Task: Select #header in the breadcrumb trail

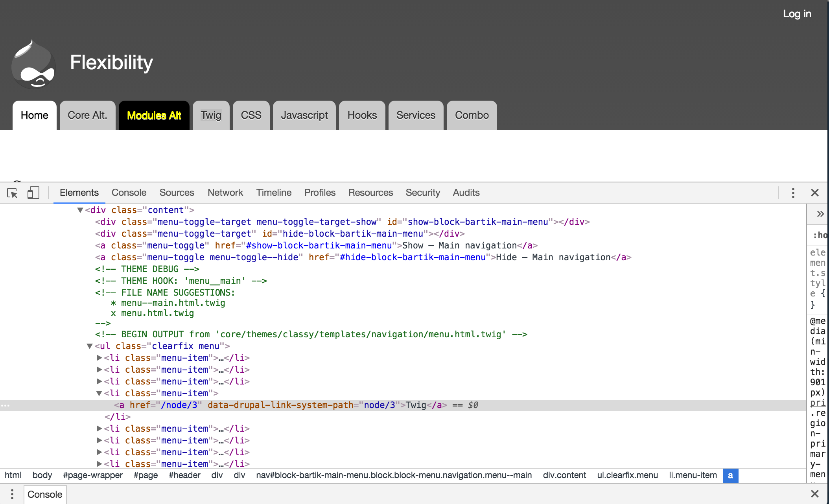Action: [184, 475]
